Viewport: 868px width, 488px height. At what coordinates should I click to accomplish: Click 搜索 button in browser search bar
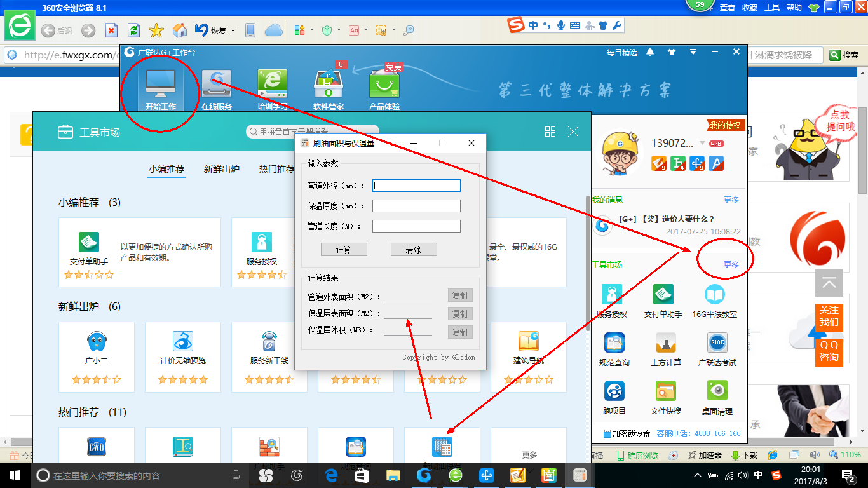coord(844,55)
